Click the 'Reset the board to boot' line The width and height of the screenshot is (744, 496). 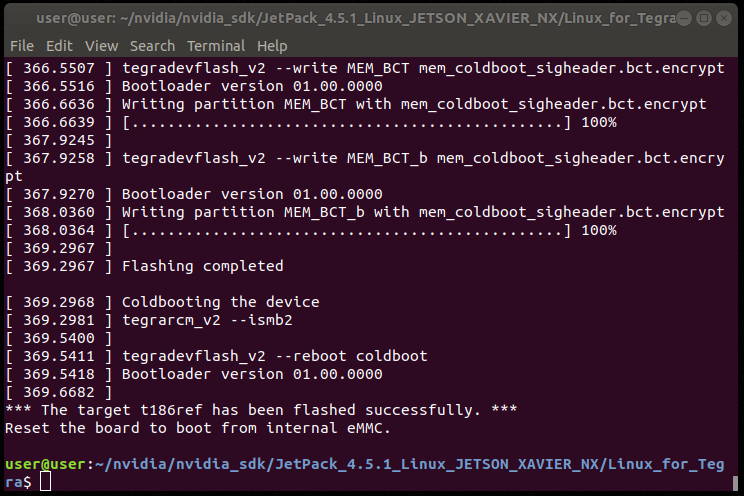[x=198, y=428]
